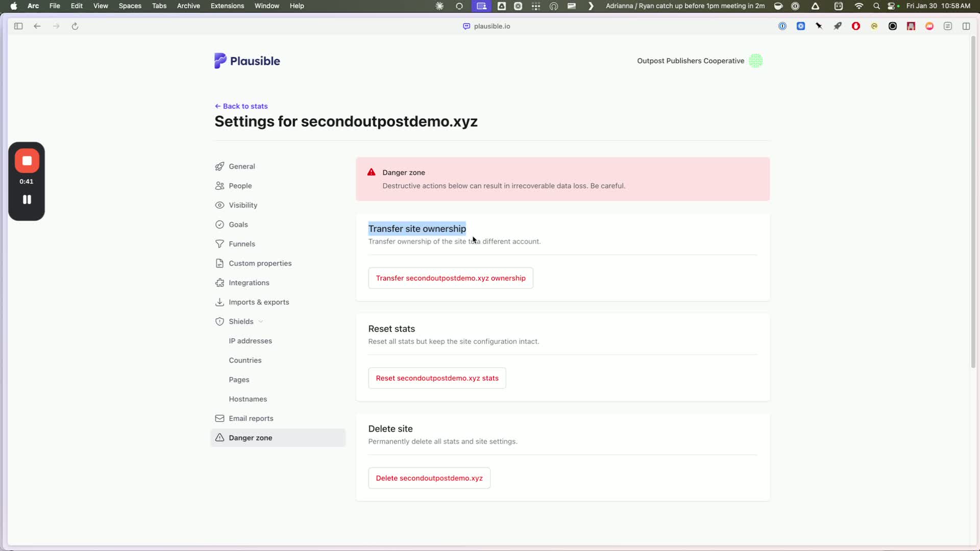Go back to stats
The height and width of the screenshot is (551, 980).
point(241,106)
